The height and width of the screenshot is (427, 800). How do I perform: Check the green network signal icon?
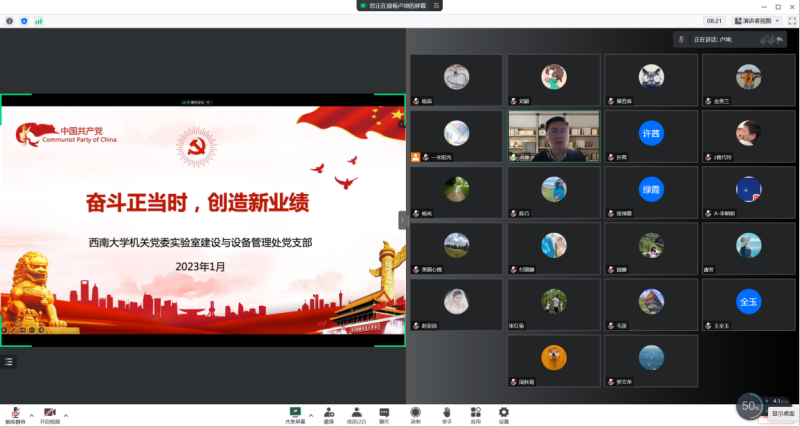(x=39, y=21)
